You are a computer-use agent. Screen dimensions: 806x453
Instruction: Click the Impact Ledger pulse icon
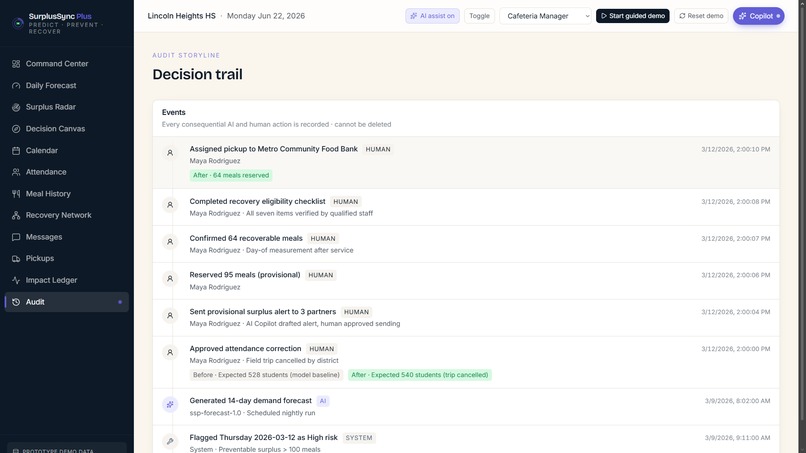pyautogui.click(x=16, y=280)
